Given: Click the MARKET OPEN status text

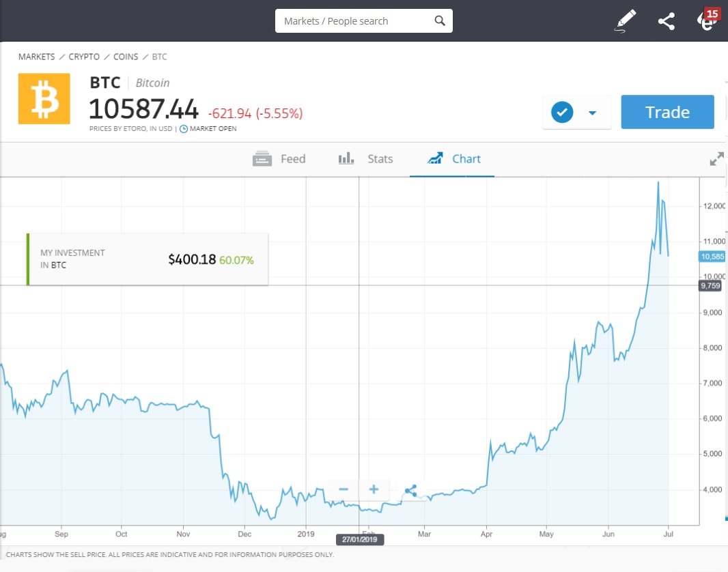Looking at the screenshot, I should click(x=213, y=129).
